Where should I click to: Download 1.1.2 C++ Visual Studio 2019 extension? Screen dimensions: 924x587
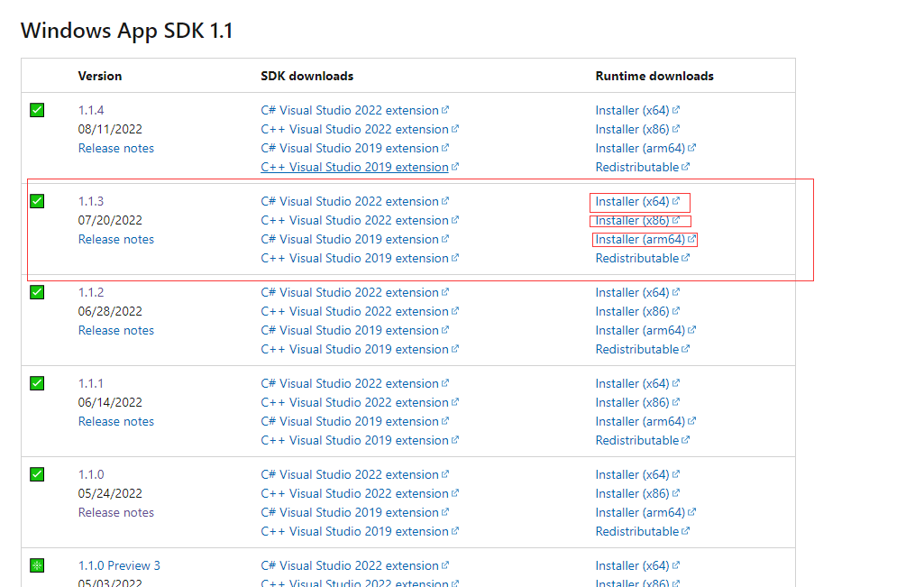[x=360, y=349]
